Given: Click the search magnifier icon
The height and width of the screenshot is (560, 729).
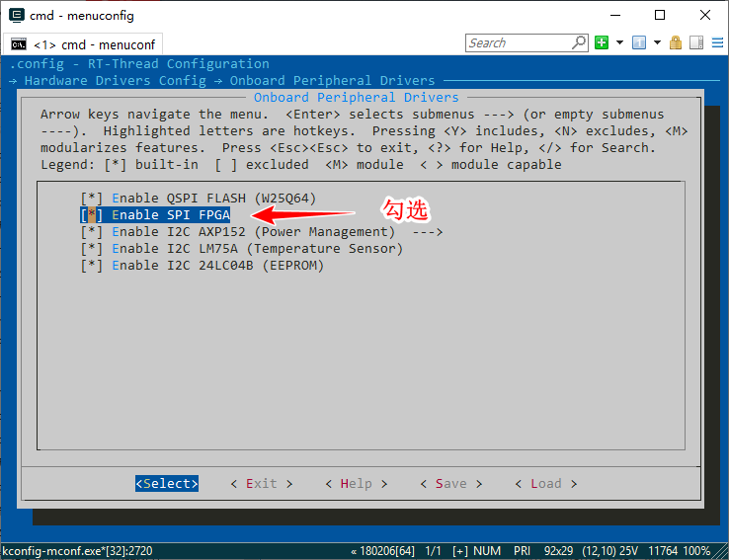Looking at the screenshot, I should 579,42.
